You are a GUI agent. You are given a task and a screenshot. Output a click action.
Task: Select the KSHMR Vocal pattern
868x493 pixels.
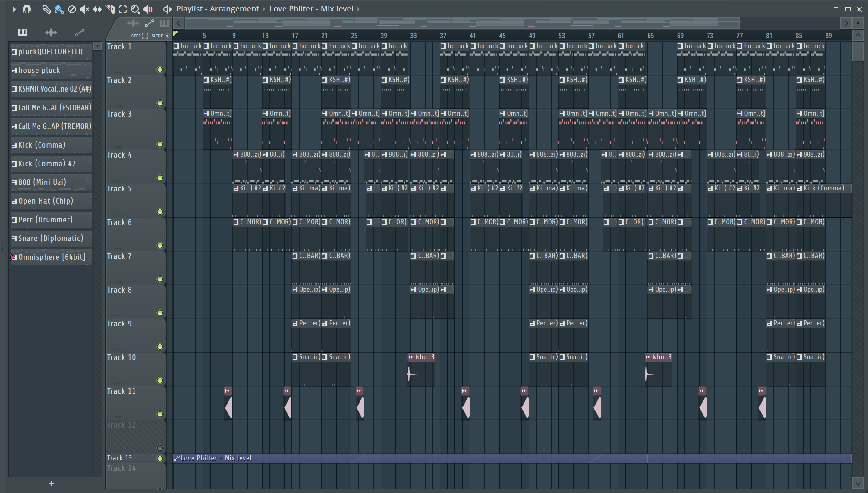51,89
